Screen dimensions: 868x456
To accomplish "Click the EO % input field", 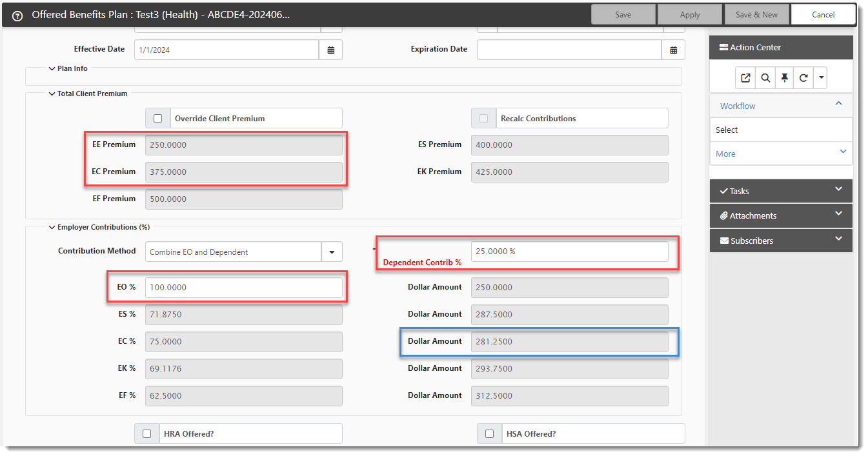I will (243, 288).
